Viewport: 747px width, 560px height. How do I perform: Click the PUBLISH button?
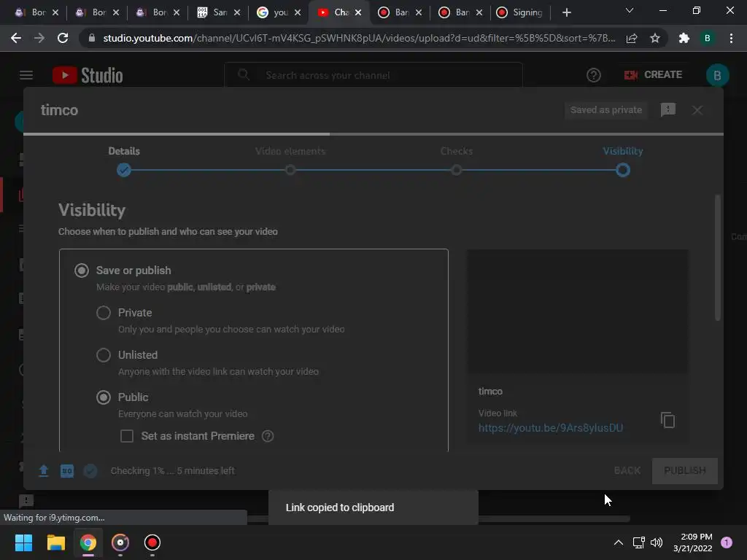click(x=684, y=471)
